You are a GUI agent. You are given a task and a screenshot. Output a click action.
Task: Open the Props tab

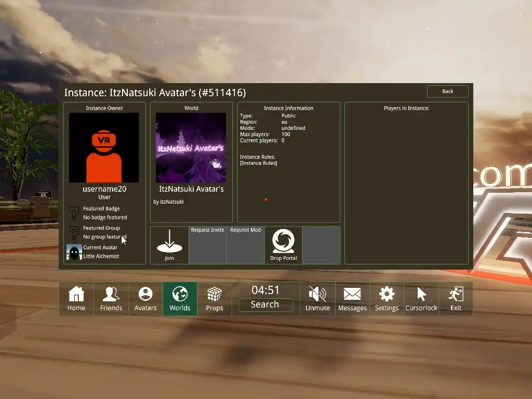(215, 299)
